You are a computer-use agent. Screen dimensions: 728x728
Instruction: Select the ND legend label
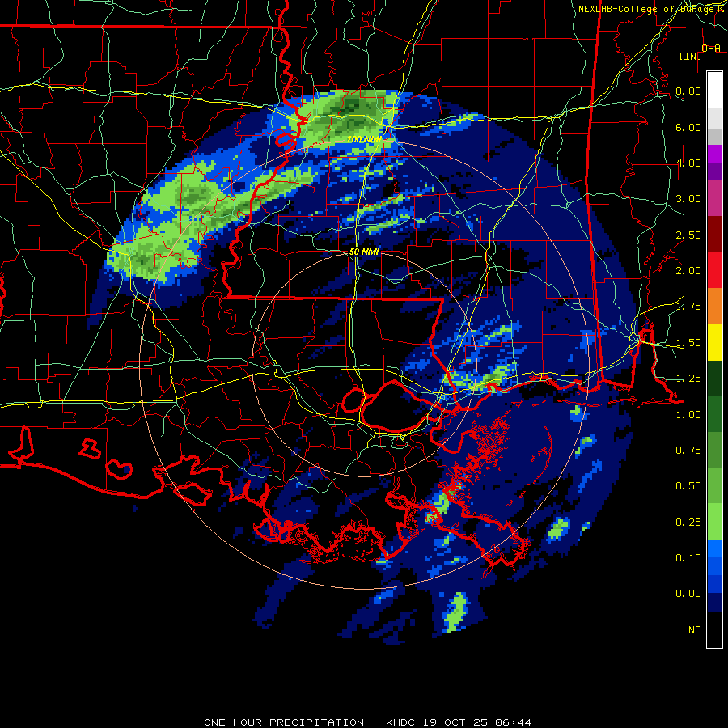[695, 630]
